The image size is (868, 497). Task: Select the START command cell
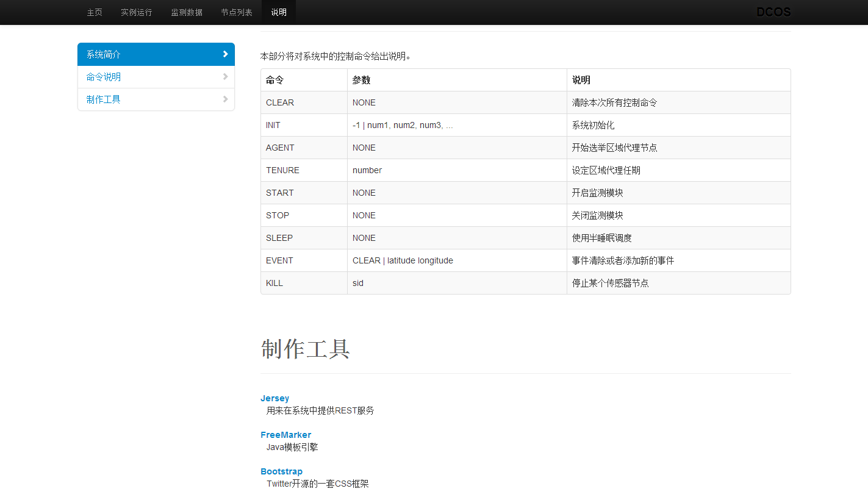click(x=304, y=193)
